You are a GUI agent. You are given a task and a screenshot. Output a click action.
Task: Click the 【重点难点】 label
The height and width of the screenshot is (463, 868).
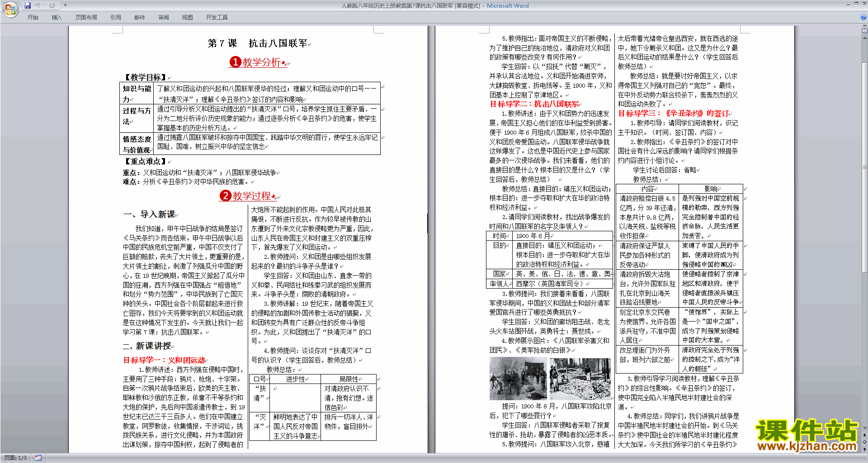[145, 161]
